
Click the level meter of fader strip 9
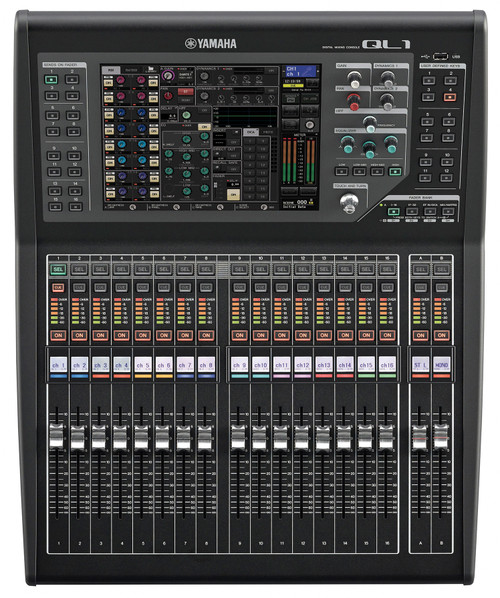[x=239, y=311]
